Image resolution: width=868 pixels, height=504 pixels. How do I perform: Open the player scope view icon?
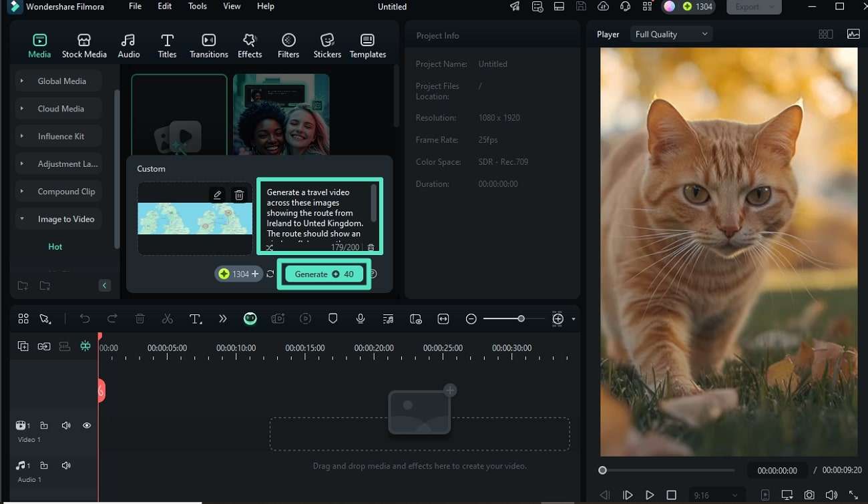coord(853,34)
